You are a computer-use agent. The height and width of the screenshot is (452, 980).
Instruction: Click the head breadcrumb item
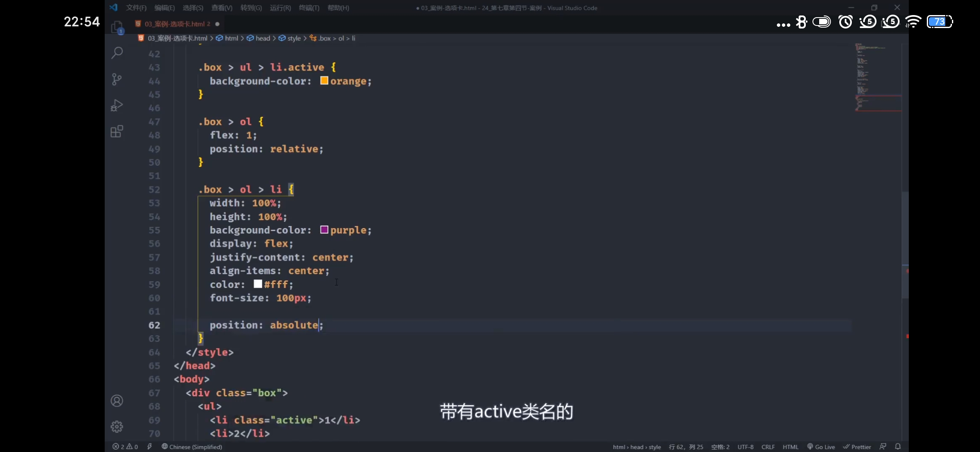(263, 38)
